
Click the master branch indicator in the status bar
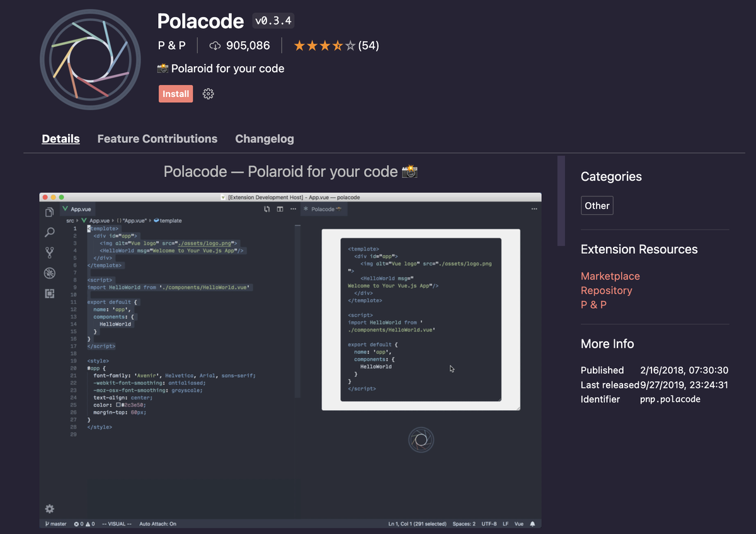(55, 523)
